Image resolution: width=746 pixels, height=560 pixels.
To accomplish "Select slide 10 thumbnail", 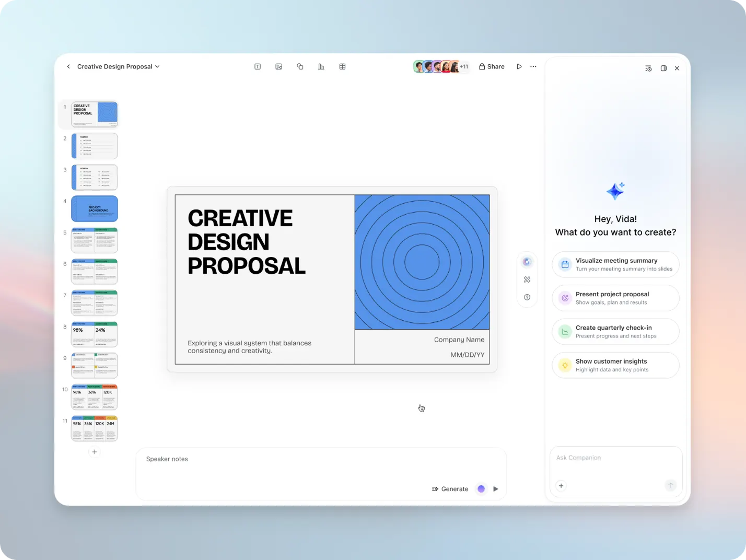I will click(x=95, y=396).
